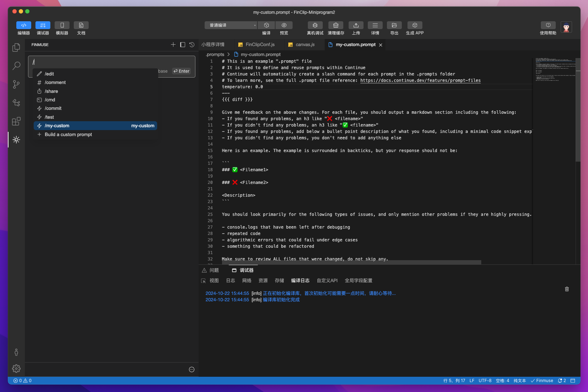The image size is (588, 392).
Task: Click the trash icon to clear logs
Action: click(567, 289)
